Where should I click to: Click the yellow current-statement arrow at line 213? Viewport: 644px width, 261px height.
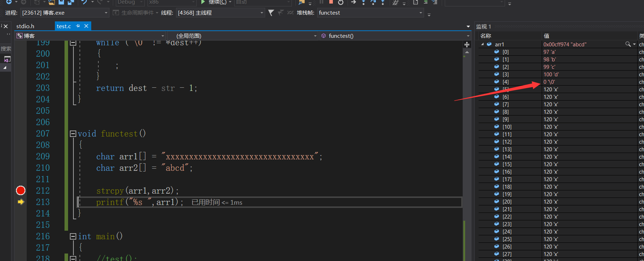(x=21, y=202)
